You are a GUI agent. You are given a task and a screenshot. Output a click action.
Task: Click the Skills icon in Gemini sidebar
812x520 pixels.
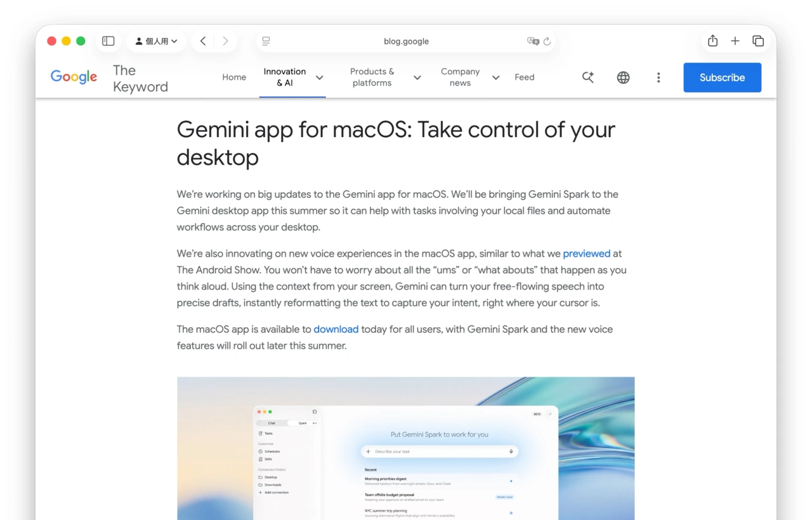(x=261, y=459)
